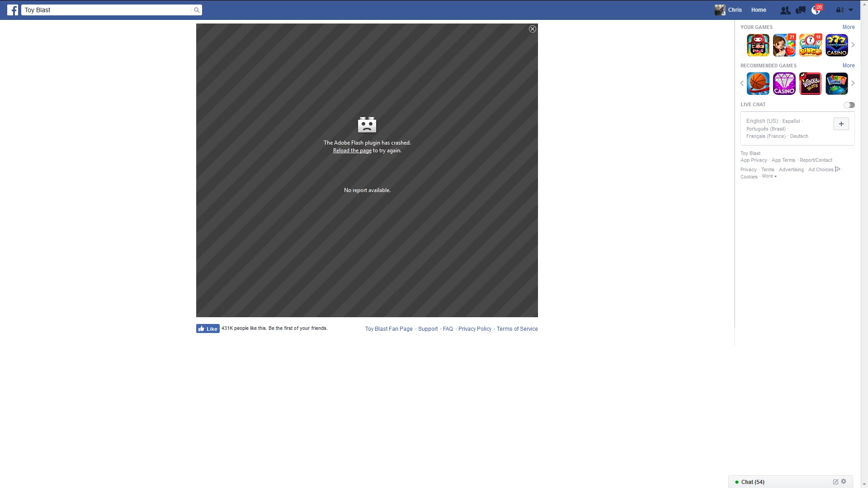Click the privacy shortcuts lock icon

pyautogui.click(x=840, y=10)
